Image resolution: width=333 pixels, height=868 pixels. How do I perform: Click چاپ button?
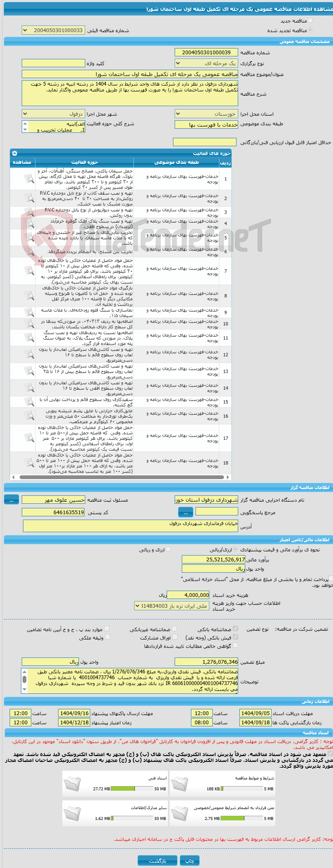190,861
